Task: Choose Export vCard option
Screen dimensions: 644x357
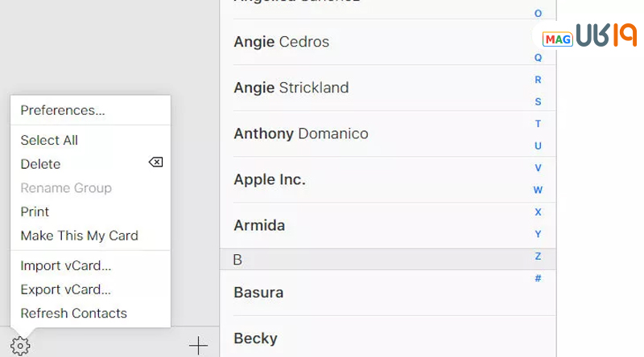Action: pyautogui.click(x=66, y=289)
